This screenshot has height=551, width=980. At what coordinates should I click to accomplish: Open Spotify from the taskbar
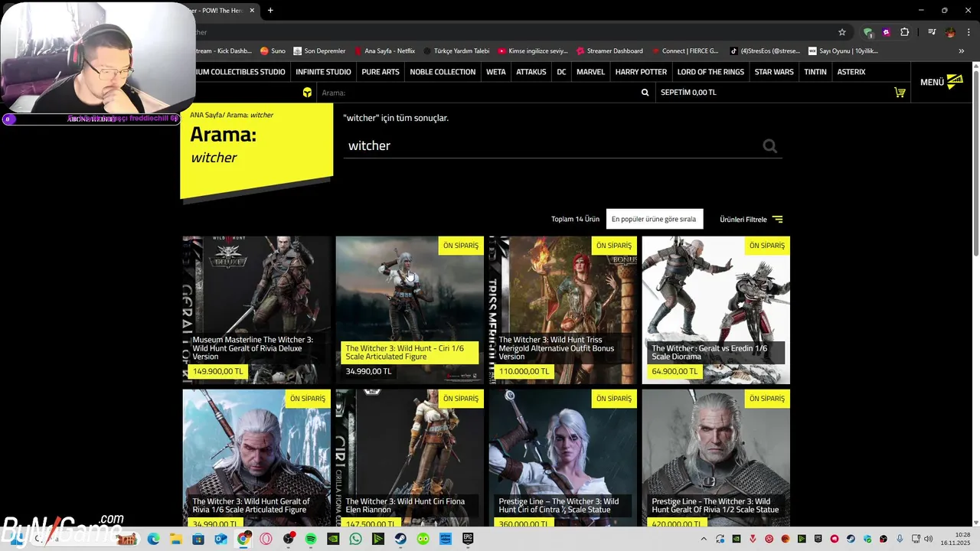point(311,539)
